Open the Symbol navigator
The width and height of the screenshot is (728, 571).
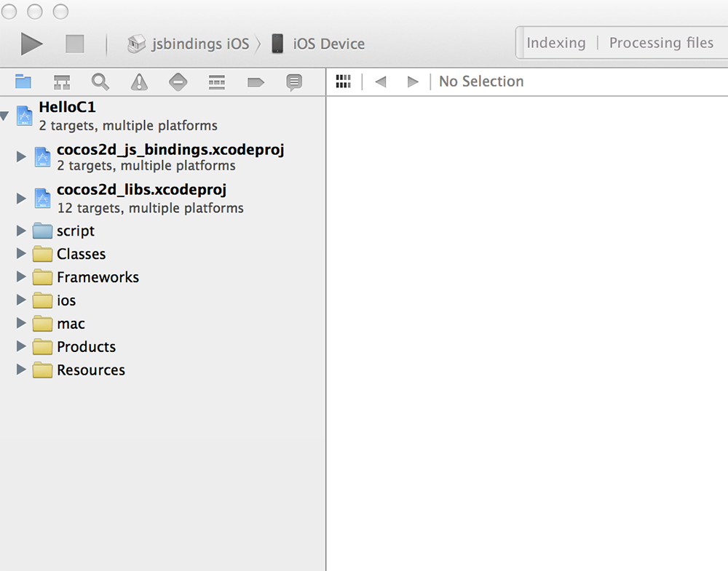62,82
